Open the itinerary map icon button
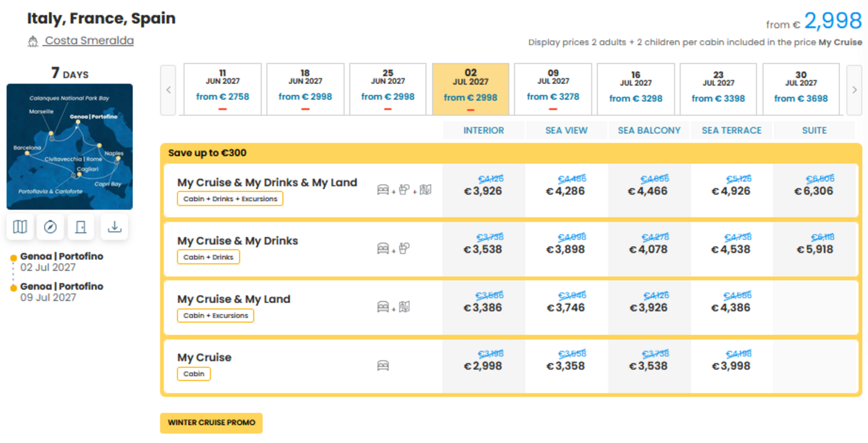This screenshot has height=443, width=868. point(20,227)
